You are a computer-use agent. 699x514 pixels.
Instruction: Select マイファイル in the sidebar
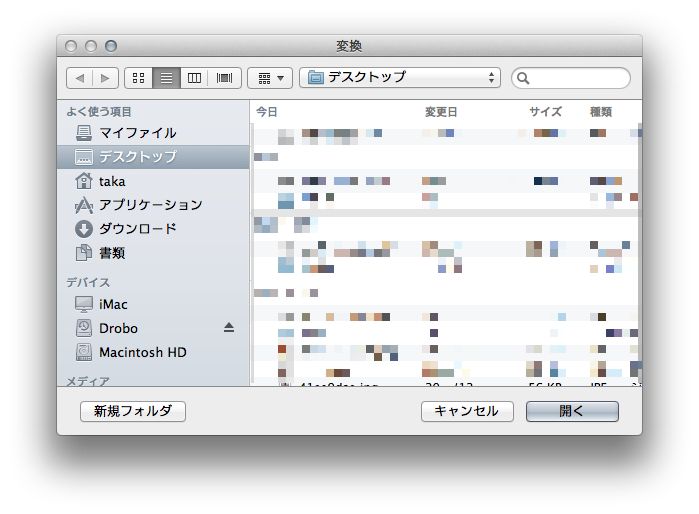(153, 133)
